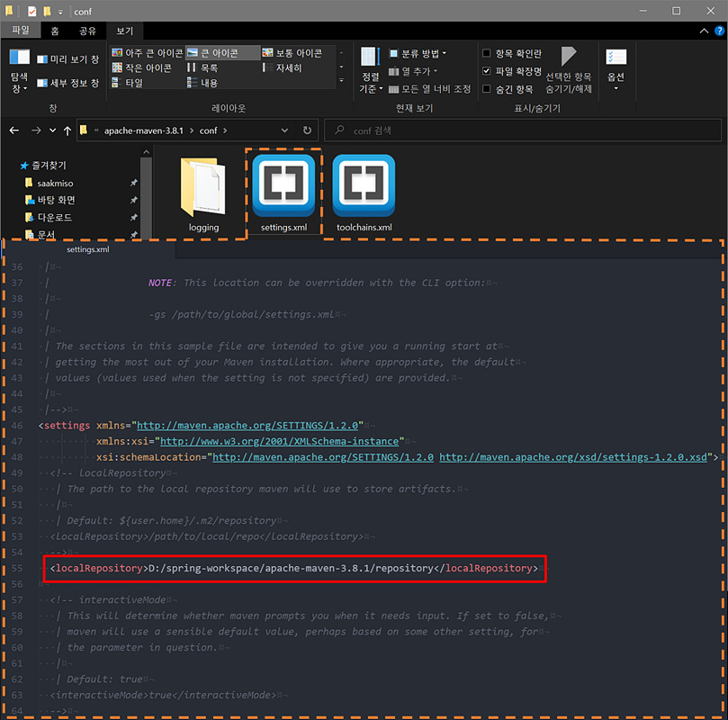728x720 pixels.
Task: Click hide selected items (선택한 항목 숨기기/해제)
Action: (x=569, y=70)
